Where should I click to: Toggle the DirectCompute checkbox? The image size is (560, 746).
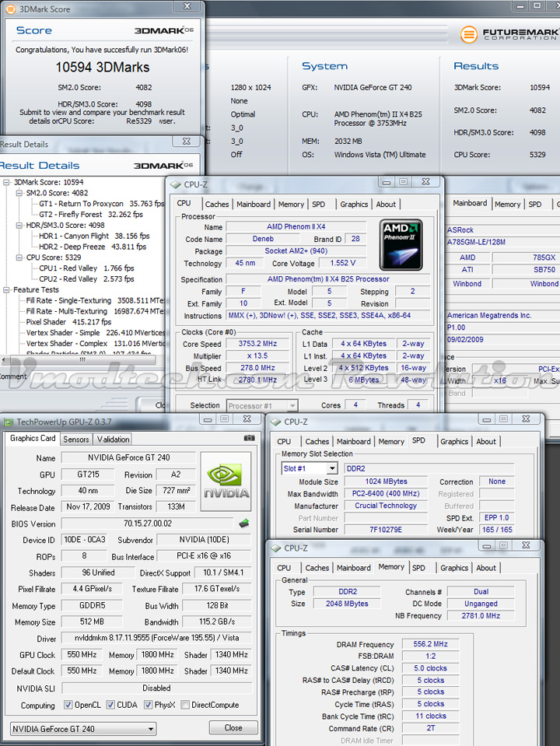tap(184, 706)
